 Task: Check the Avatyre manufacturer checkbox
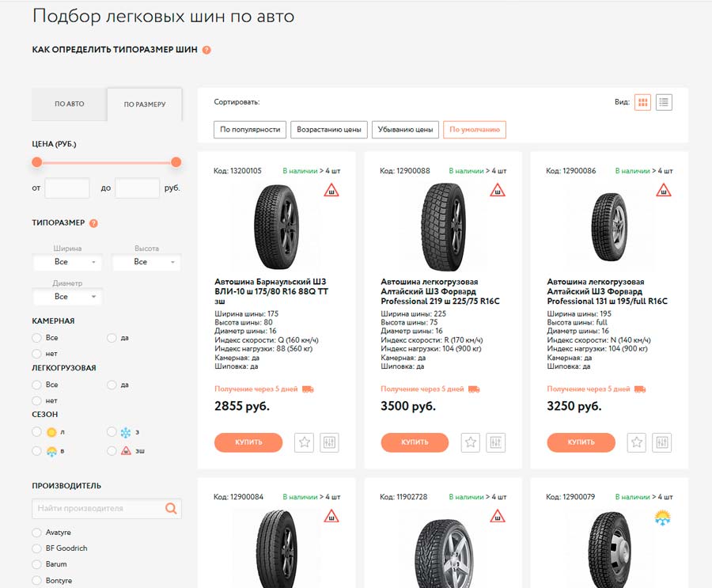tap(36, 533)
